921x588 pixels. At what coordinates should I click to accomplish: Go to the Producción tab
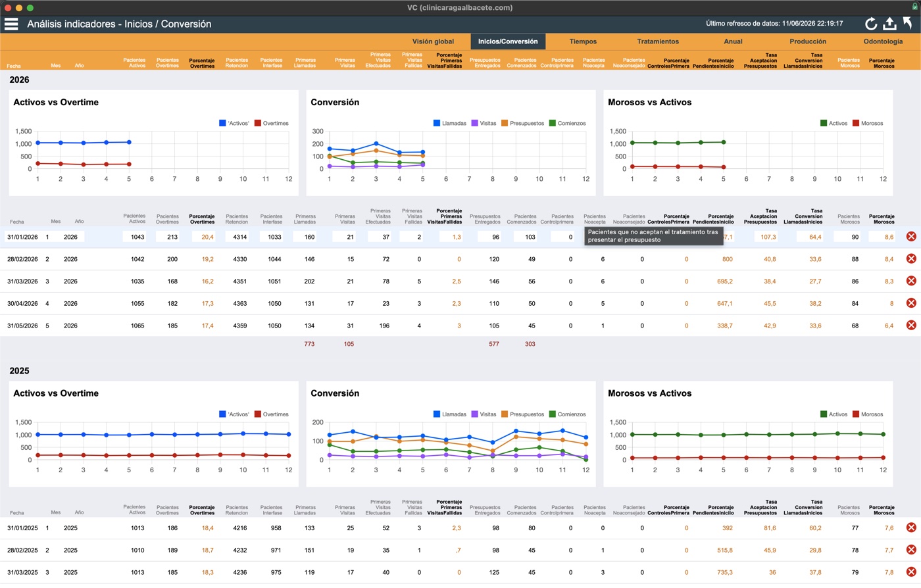(x=808, y=41)
